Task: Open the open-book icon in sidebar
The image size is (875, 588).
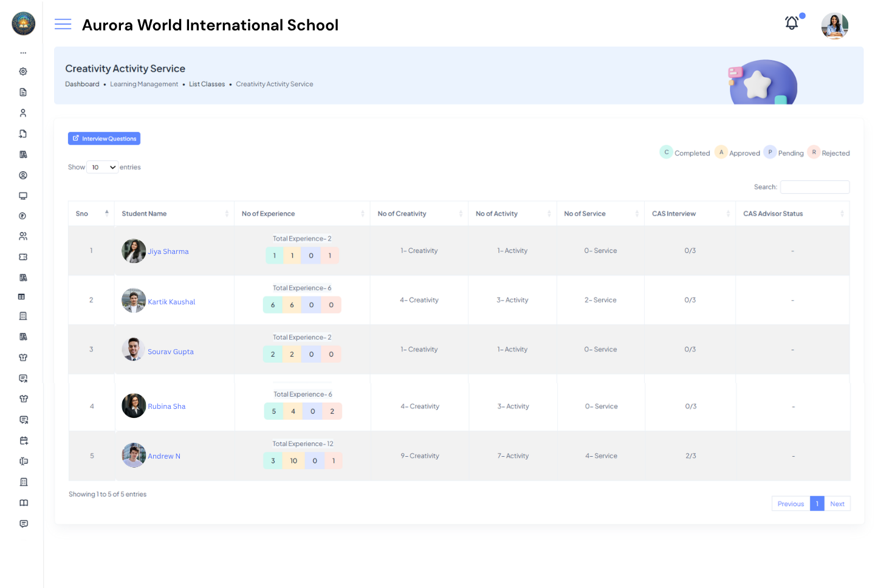Action: (24, 503)
